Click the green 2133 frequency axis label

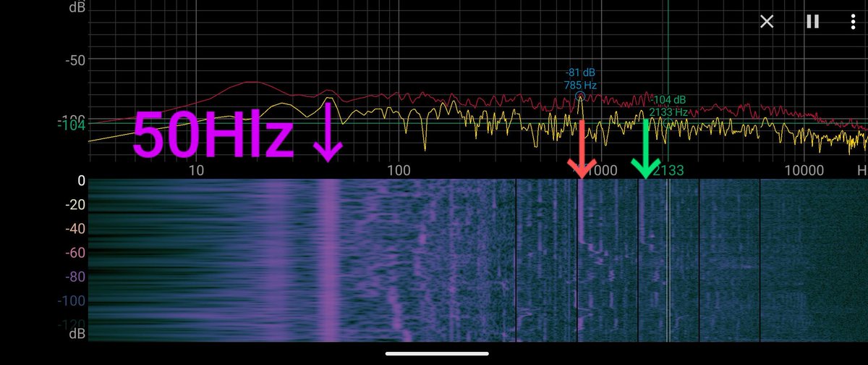coord(668,171)
